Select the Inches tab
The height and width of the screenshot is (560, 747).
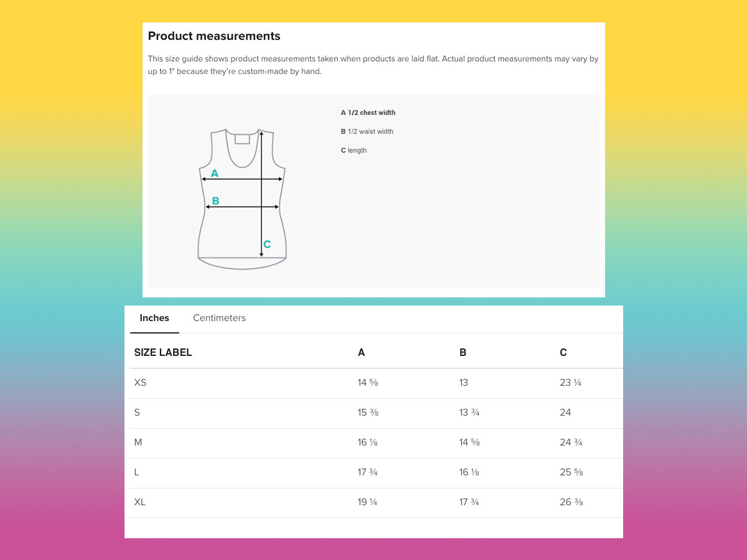tap(154, 318)
